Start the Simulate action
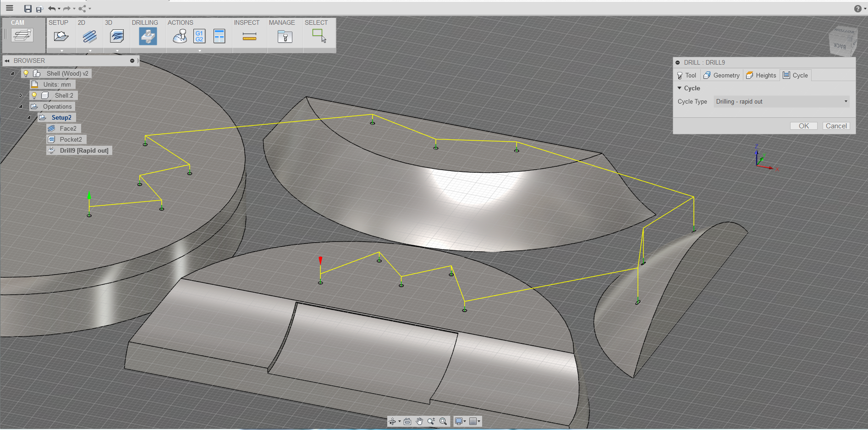Viewport: 868px width, 430px height. coord(180,36)
